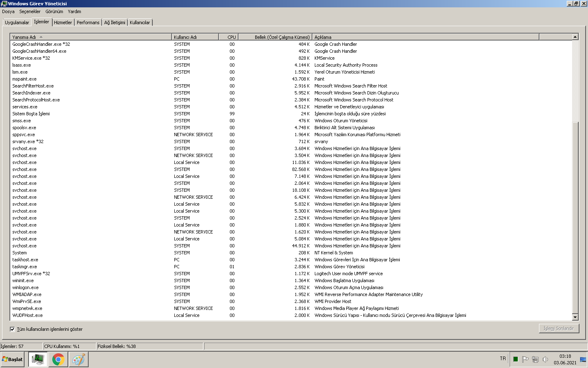Viewport: 588px width, 368px height.
Task: Select the mspaint.exe process row
Action: [291, 79]
